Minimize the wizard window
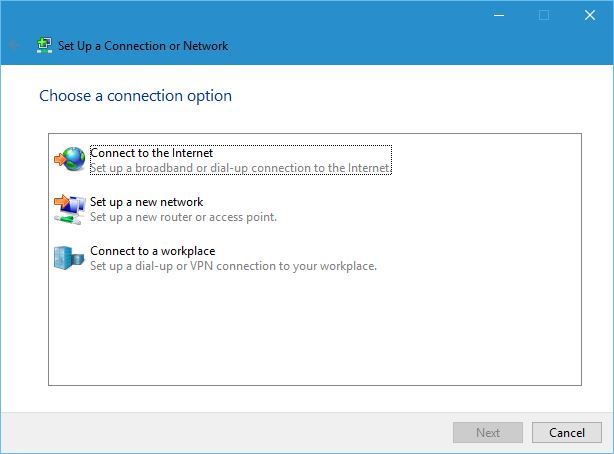This screenshot has width=614, height=454. coord(499,15)
